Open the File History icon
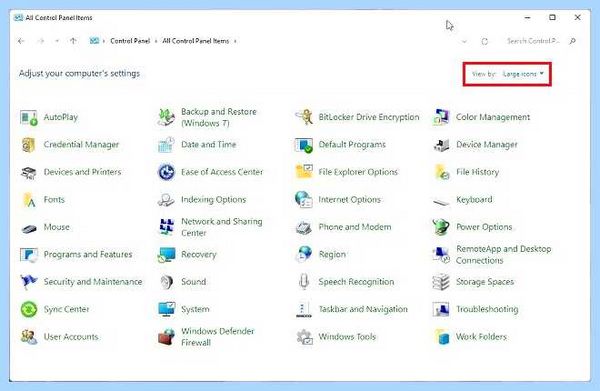The width and height of the screenshot is (600, 391). tap(442, 172)
